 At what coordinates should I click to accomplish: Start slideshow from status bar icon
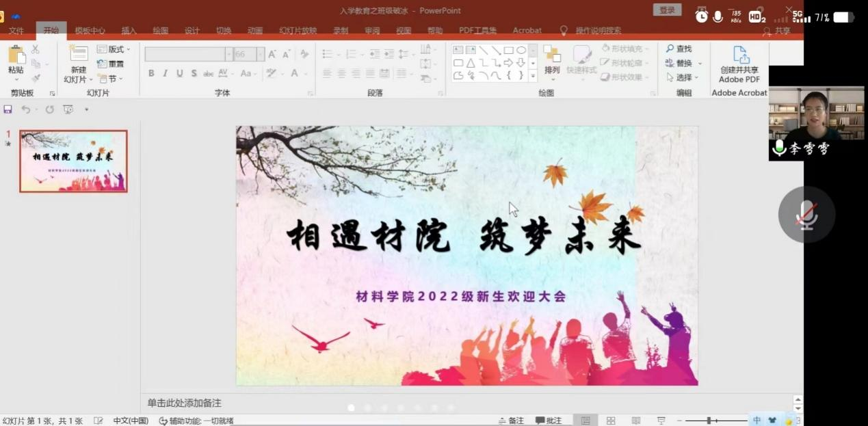click(661, 421)
